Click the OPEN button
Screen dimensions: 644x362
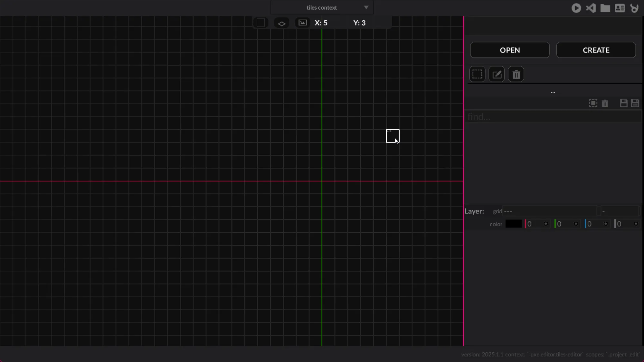510,50
